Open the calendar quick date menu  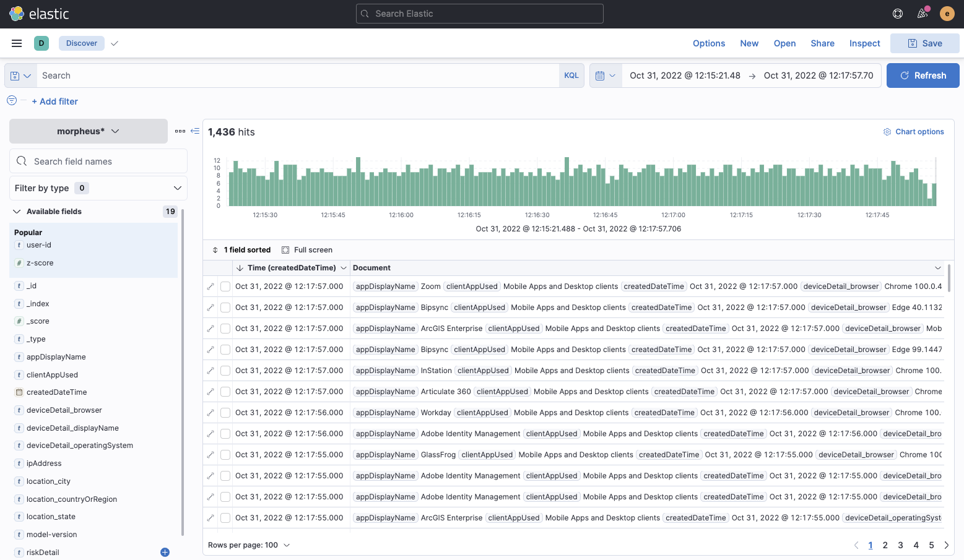click(606, 75)
